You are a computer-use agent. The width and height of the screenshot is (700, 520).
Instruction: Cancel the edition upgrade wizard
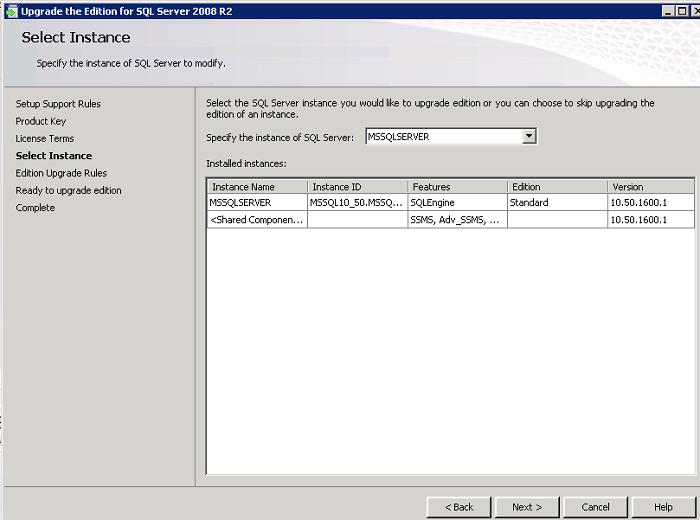point(595,507)
